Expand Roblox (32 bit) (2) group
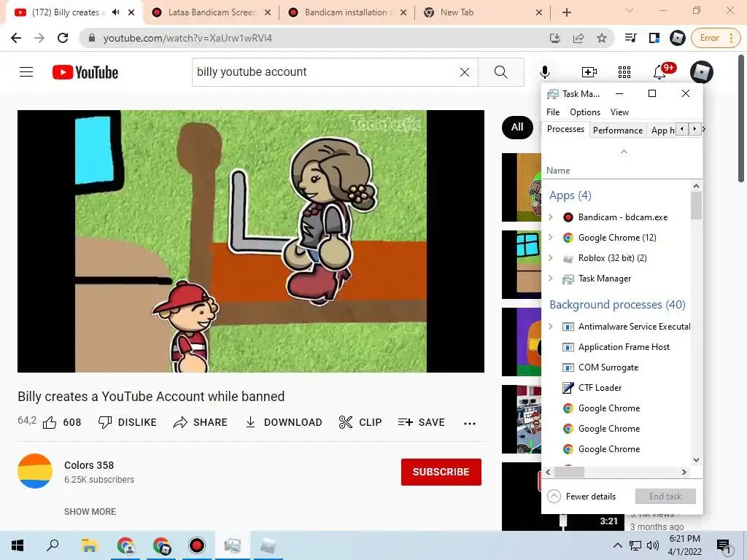747x560 pixels. click(551, 258)
